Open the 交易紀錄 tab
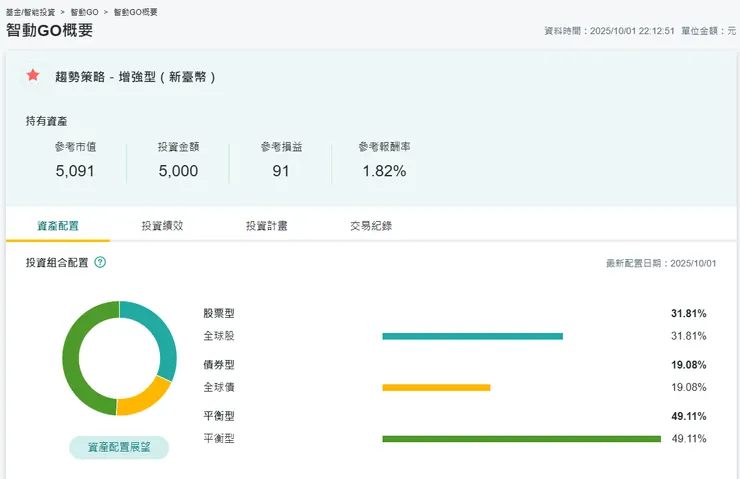The image size is (740, 479). click(x=371, y=226)
